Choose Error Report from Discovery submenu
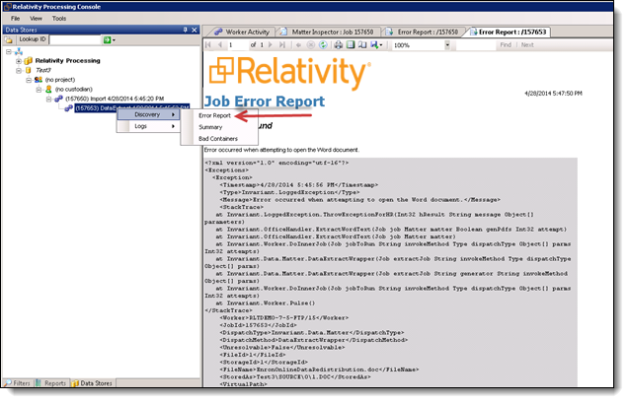 [214, 115]
